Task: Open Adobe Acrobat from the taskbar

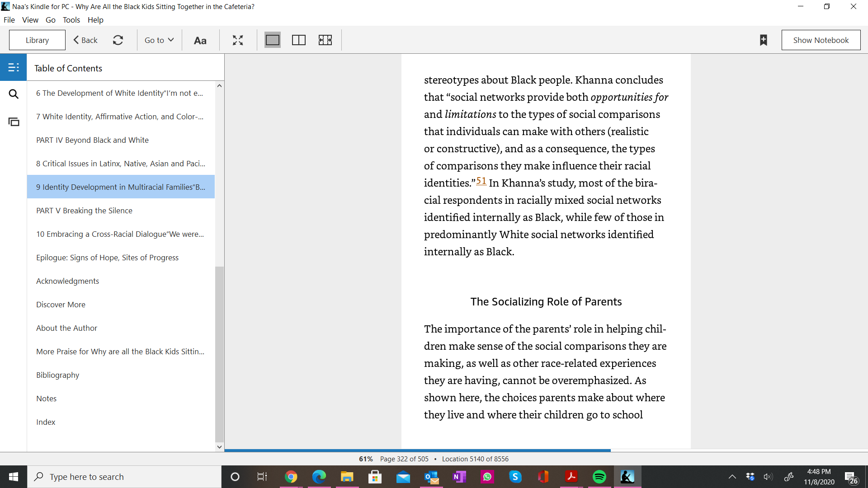Action: coord(571,477)
